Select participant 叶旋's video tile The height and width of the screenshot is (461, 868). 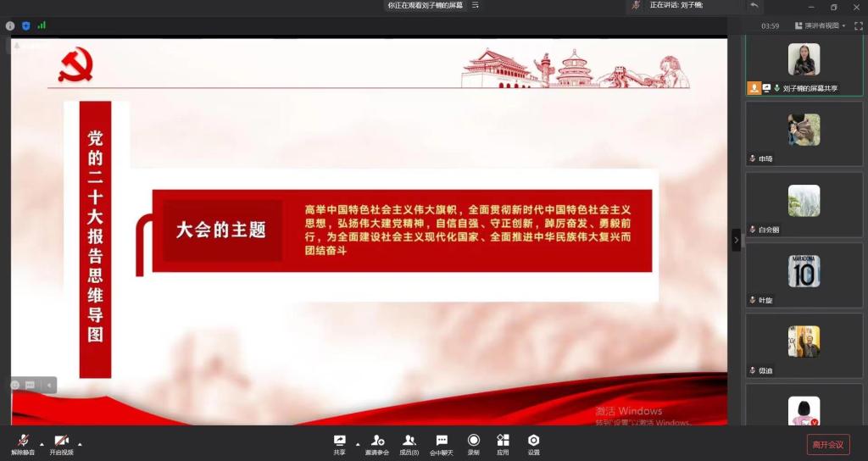(x=804, y=275)
